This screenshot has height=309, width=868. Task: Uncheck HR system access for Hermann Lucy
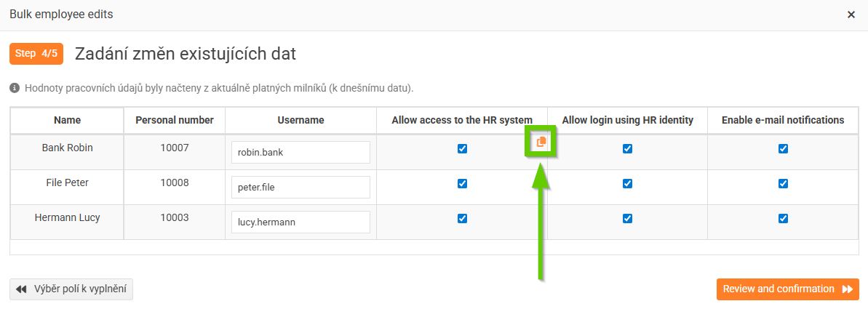click(x=462, y=218)
